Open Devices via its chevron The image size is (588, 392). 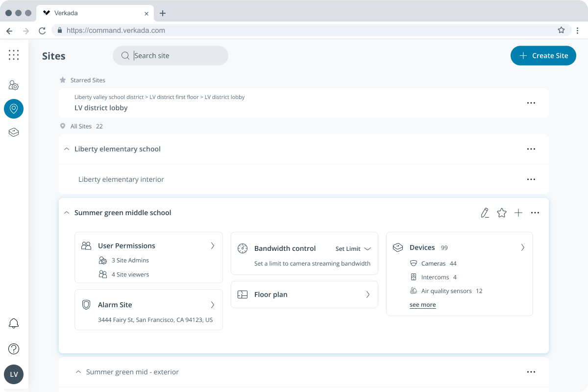click(x=523, y=247)
